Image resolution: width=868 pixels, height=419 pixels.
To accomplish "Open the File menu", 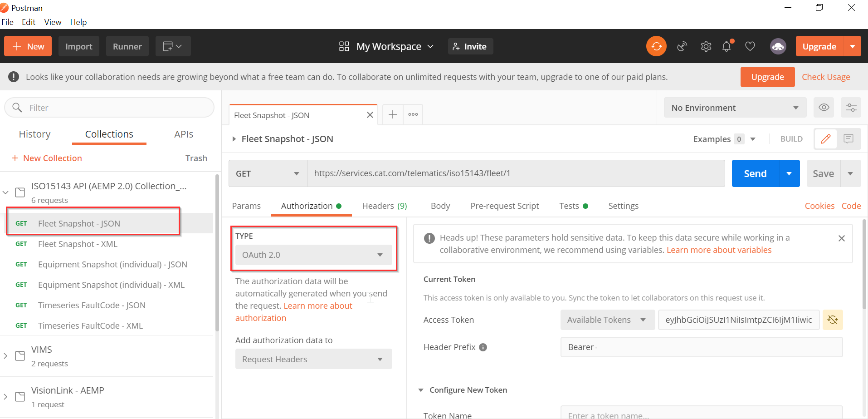I will [x=7, y=22].
